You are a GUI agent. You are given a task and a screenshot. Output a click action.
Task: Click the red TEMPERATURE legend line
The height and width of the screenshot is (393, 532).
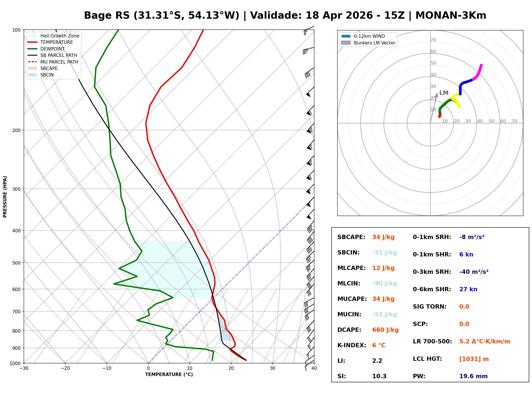(x=32, y=42)
